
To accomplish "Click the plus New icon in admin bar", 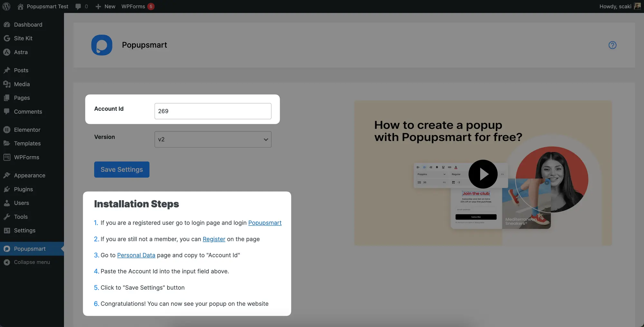I will pos(98,6).
